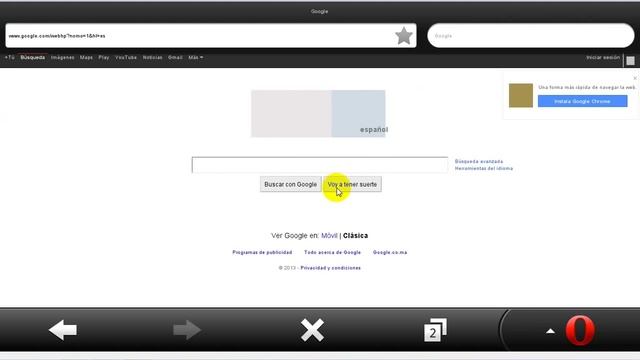Viewport: 640px width, 360px height.
Task: Click the Chrome promo logo thumbnail
Action: 521,96
